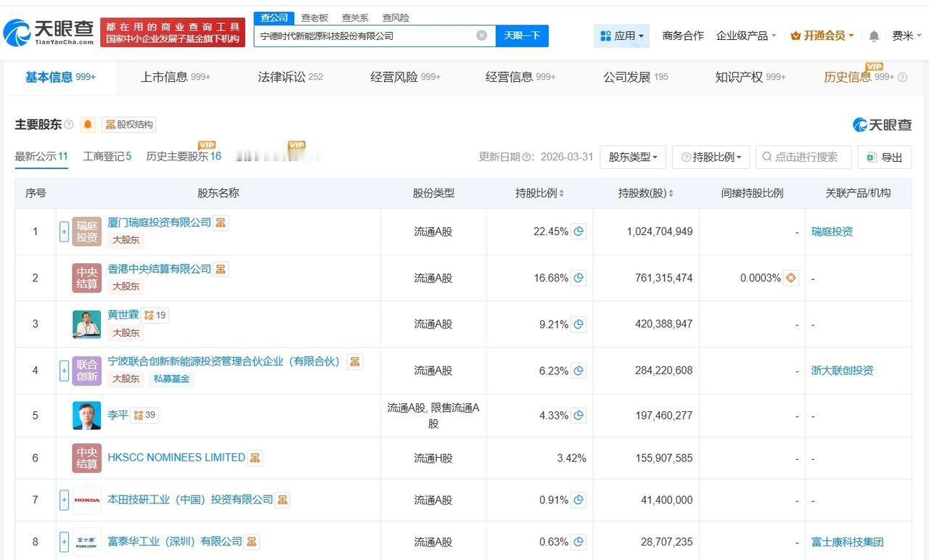Click the 天眼一下 search button
Image resolution: width=929 pixels, height=560 pixels.
[522, 36]
